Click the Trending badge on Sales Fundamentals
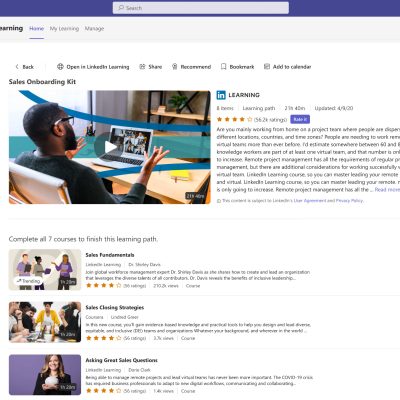400x400 pixels. click(28, 281)
